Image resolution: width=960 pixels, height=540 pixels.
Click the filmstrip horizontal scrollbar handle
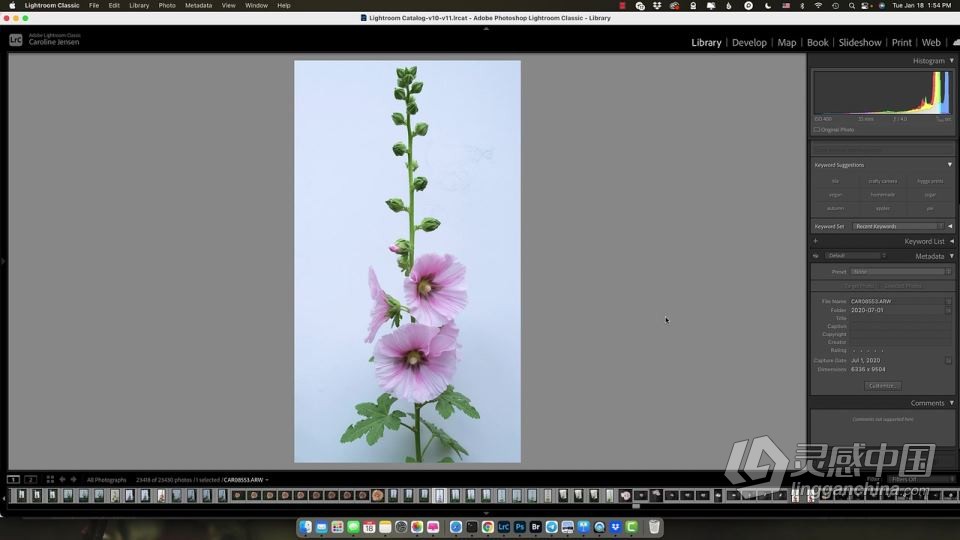(x=636, y=506)
